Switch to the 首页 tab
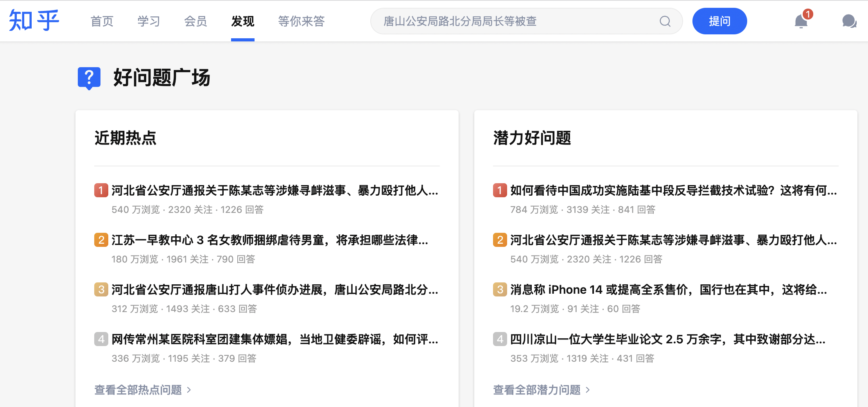The image size is (868, 407). coord(102,21)
